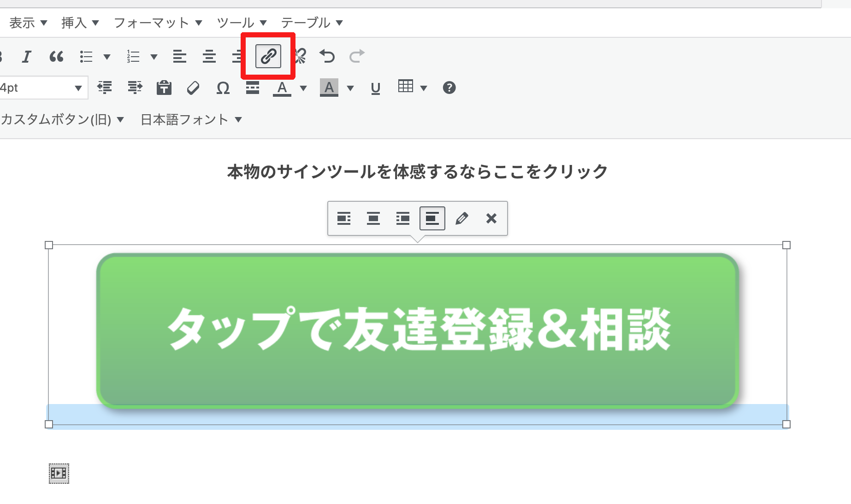The image size is (851, 504).
Task: Click bottom-left image resize handle
Action: [49, 424]
